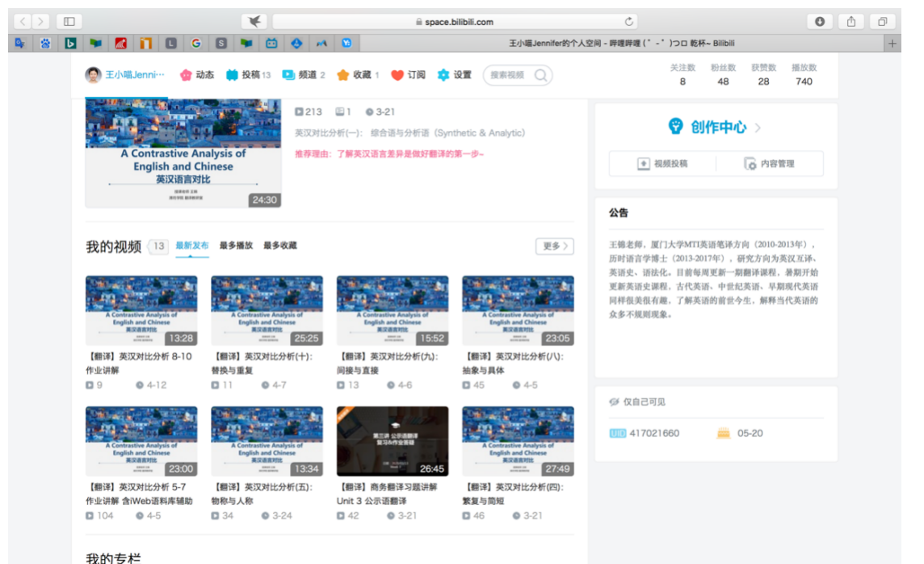This screenshot has width=924, height=564.
Task: Open title 英汉对比分析 8-10 作业讲解
Action: (x=139, y=363)
